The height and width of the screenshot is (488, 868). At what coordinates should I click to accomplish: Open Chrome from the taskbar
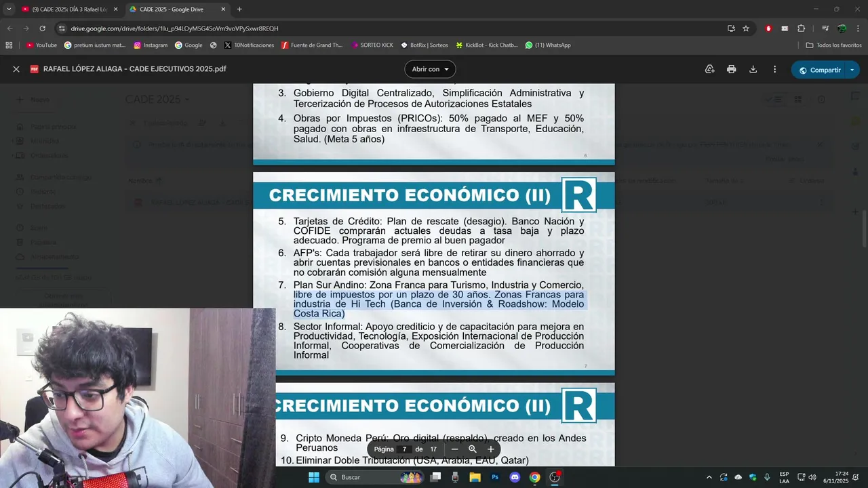click(x=535, y=477)
